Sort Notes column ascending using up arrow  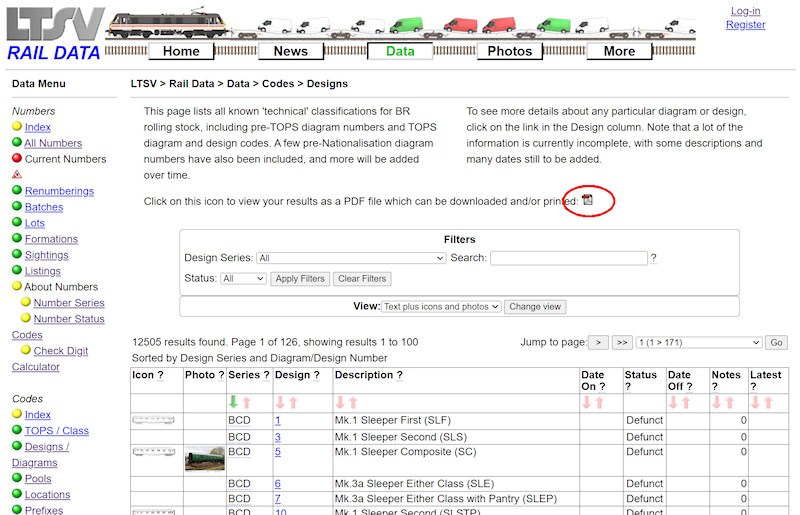coord(730,403)
